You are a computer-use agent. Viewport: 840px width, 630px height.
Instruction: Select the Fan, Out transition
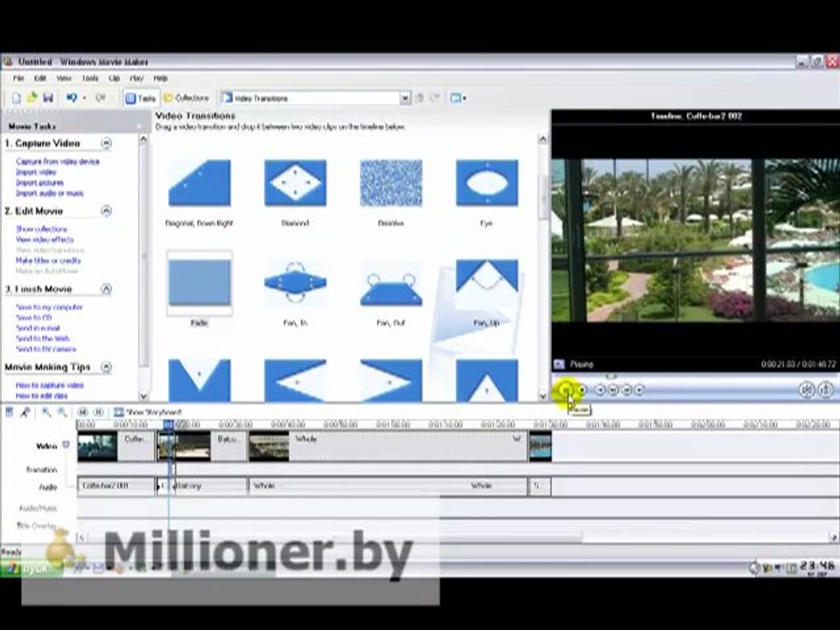[x=391, y=283]
